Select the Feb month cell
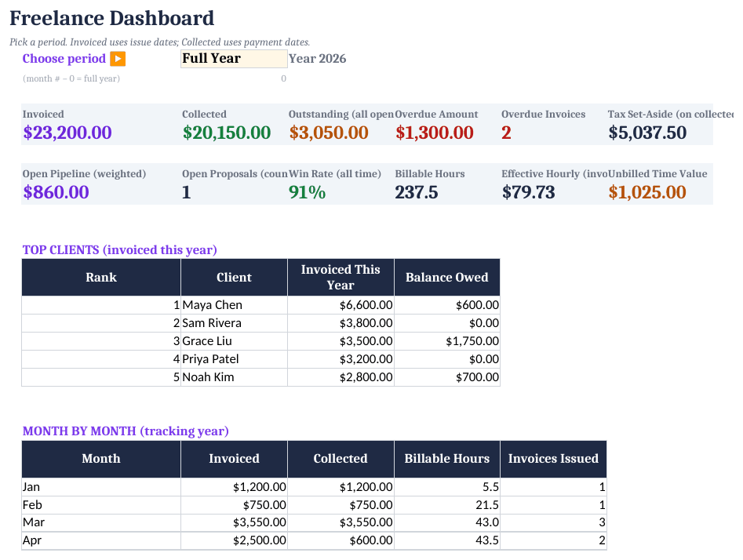The width and height of the screenshot is (743, 560). point(101,505)
